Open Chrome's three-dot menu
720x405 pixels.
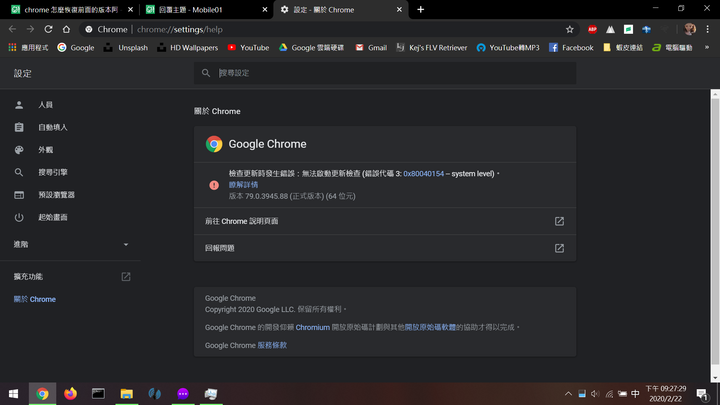(x=708, y=29)
